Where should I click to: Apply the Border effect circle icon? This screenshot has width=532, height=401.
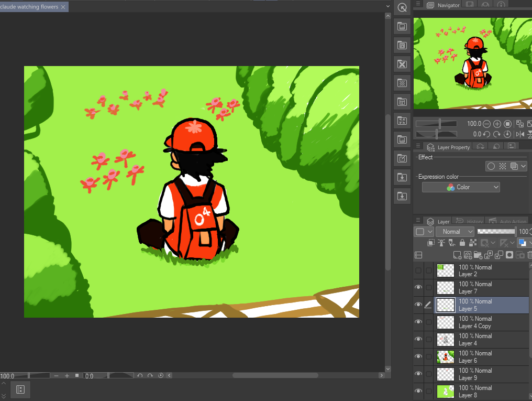coord(491,166)
